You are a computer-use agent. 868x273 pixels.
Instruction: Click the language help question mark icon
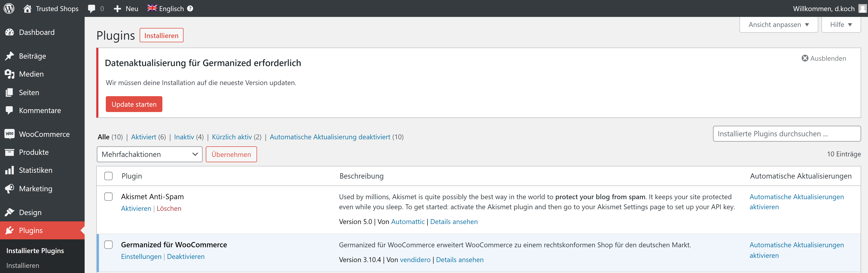click(190, 8)
